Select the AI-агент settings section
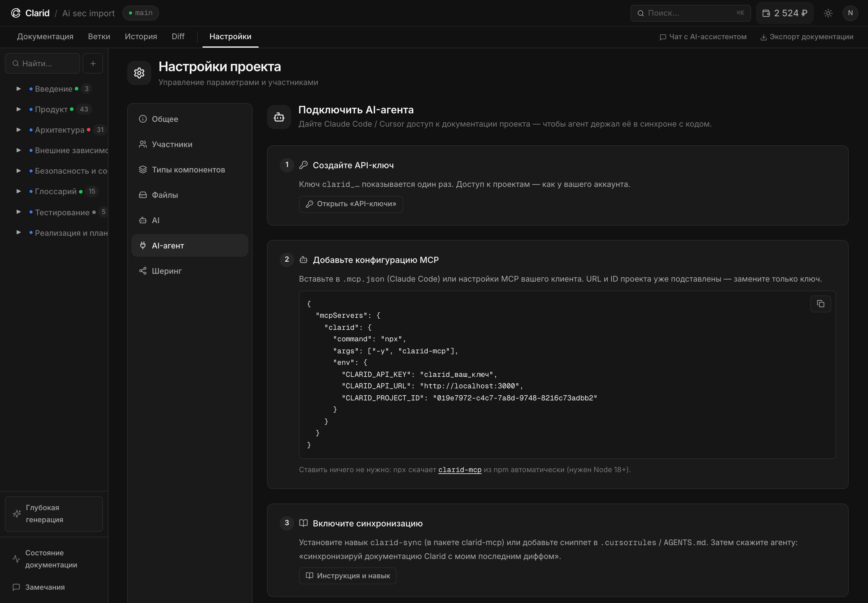This screenshot has height=603, width=868. (x=190, y=246)
